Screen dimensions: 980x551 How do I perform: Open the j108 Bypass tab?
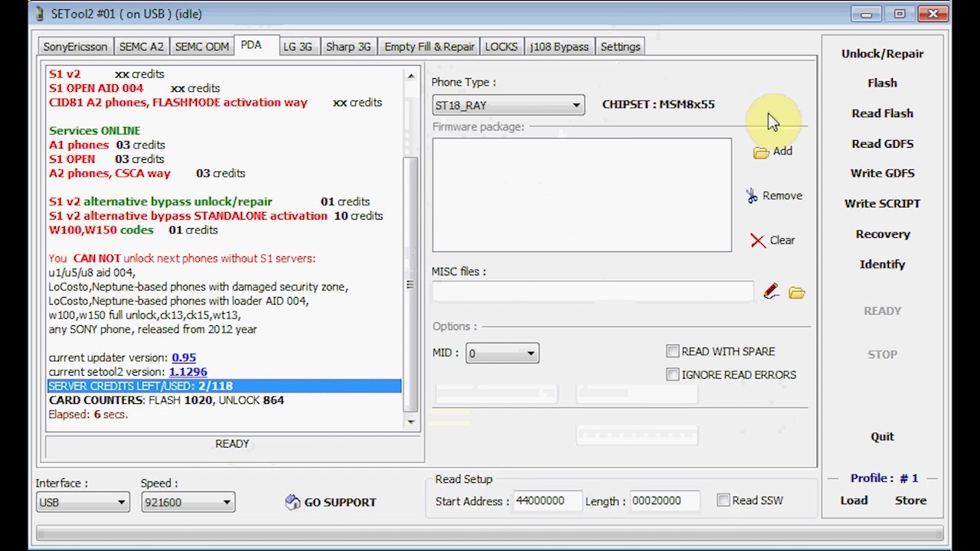point(560,47)
